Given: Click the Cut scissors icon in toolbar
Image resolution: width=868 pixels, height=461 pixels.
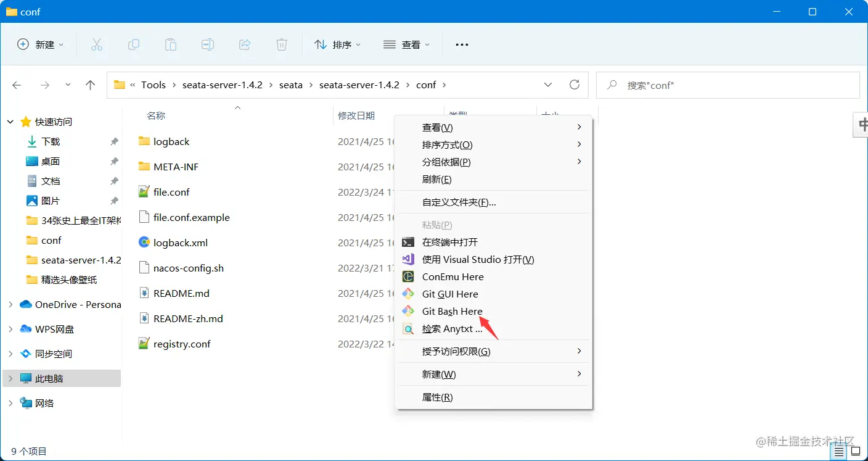Looking at the screenshot, I should (x=96, y=44).
